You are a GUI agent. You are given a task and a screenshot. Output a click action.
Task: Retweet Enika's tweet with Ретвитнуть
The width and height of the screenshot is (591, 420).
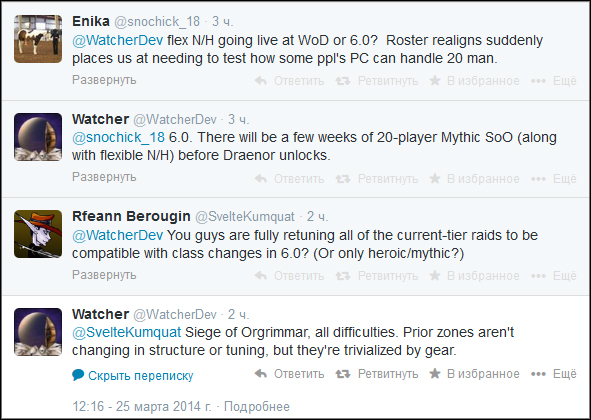(377, 81)
